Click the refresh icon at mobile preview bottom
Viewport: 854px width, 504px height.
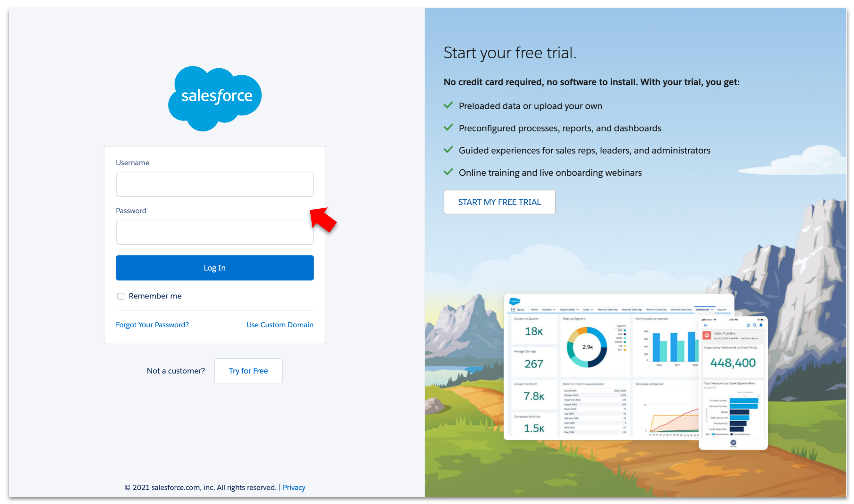click(733, 442)
